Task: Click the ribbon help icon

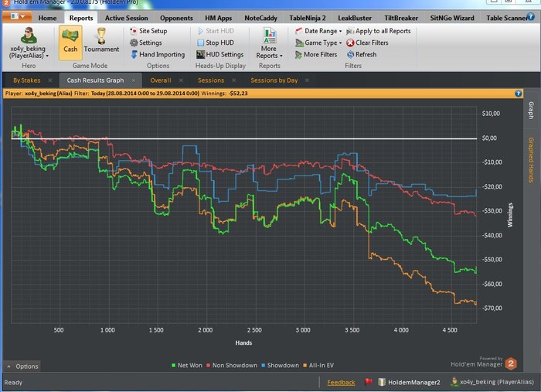Action: (531, 16)
